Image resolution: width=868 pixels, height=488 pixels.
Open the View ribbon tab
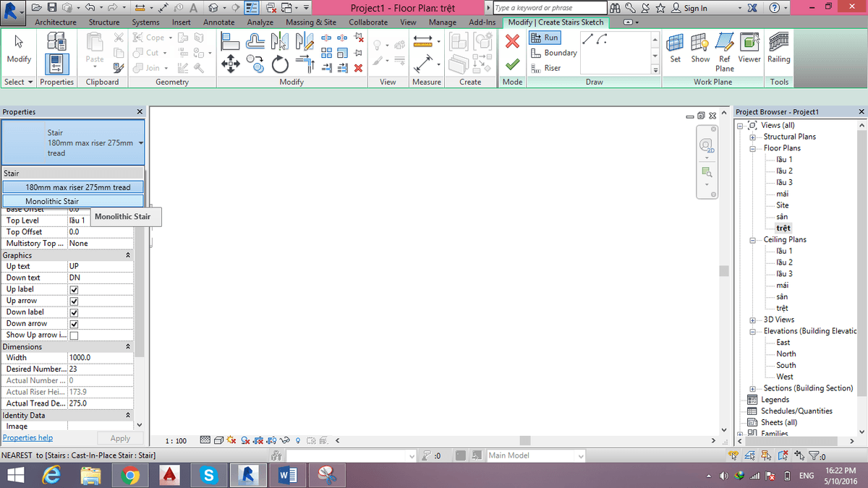[x=409, y=22]
